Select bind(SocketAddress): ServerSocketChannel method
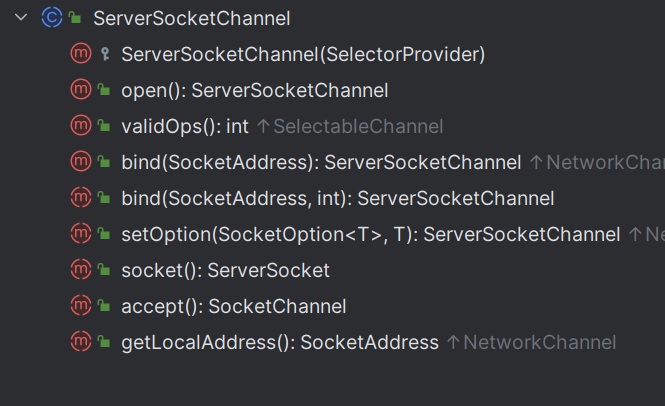665x406 pixels. coord(321,163)
